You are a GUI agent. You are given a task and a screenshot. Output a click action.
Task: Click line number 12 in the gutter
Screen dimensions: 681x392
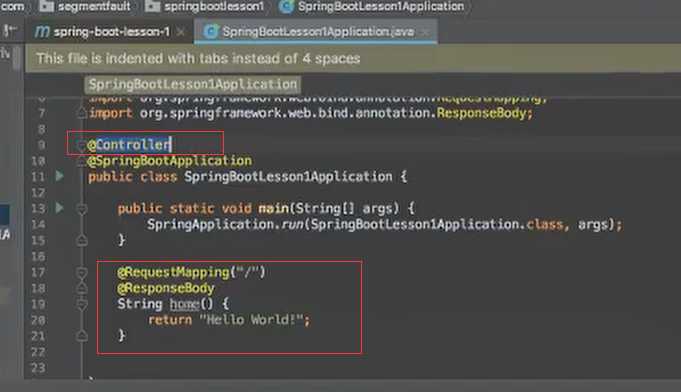click(38, 193)
